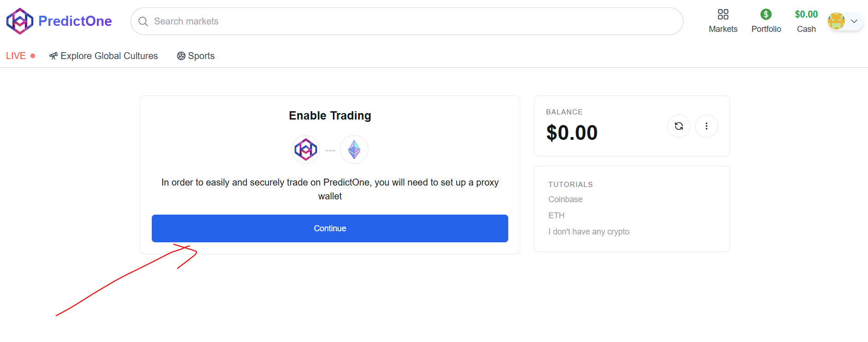868x342 pixels.
Task: Click the magnifier search icon
Action: [x=143, y=22]
